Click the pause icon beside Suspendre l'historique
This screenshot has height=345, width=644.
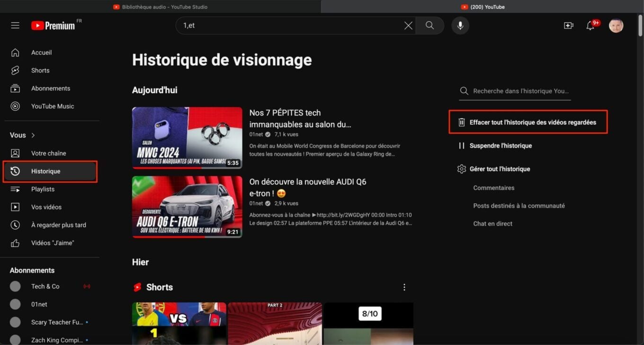462,146
